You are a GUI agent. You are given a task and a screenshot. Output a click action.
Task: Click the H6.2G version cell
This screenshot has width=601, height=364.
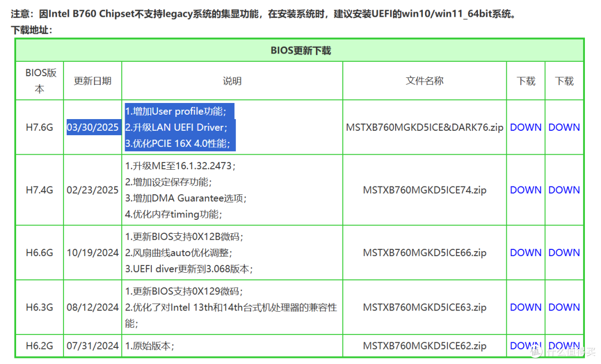40,346
